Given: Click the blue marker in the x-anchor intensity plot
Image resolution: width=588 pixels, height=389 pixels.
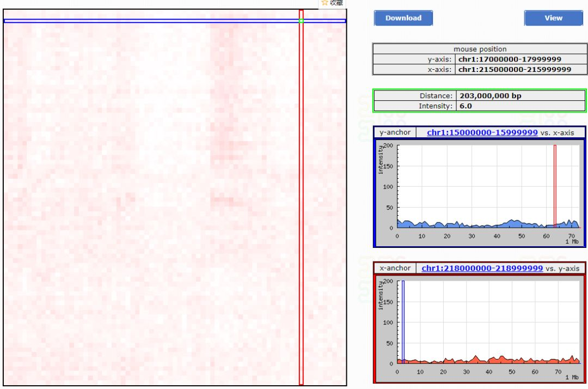Looking at the screenshot, I should point(402,321).
